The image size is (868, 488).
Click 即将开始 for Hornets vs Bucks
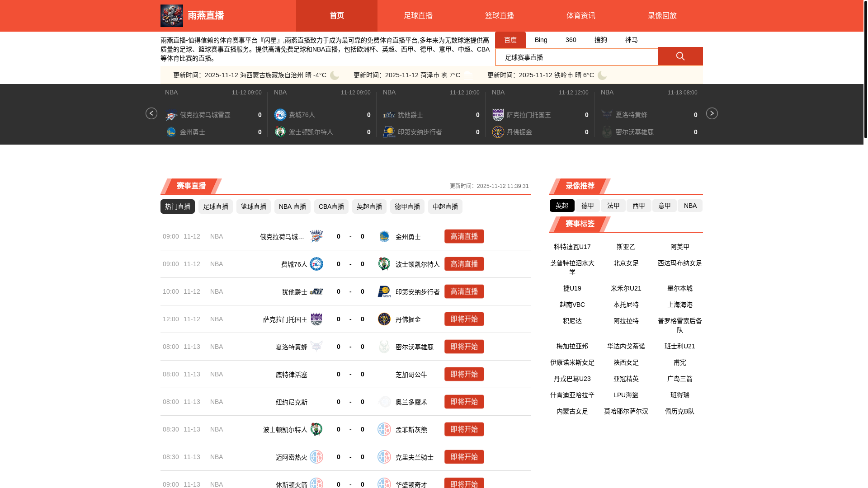(464, 347)
